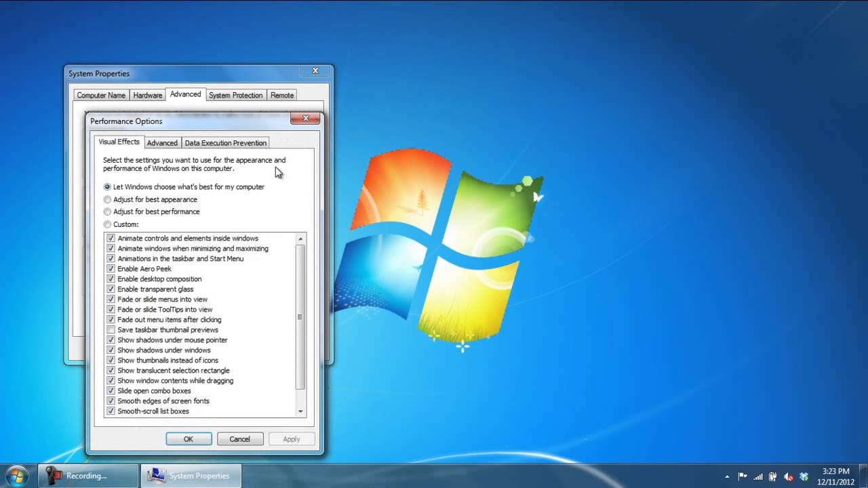868x488 pixels.
Task: Click the clock showing 3:23 PM
Action: (835, 476)
